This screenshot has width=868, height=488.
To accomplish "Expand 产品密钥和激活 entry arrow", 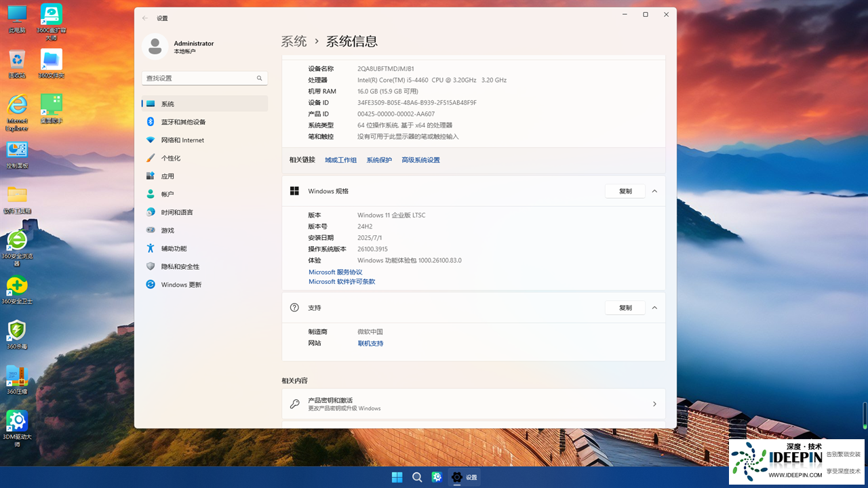I will pyautogui.click(x=654, y=404).
